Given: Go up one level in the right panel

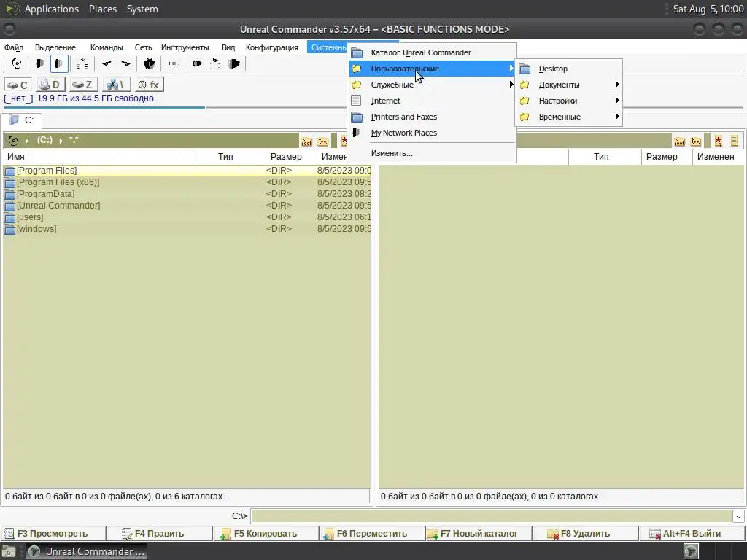Looking at the screenshot, I should [696, 141].
